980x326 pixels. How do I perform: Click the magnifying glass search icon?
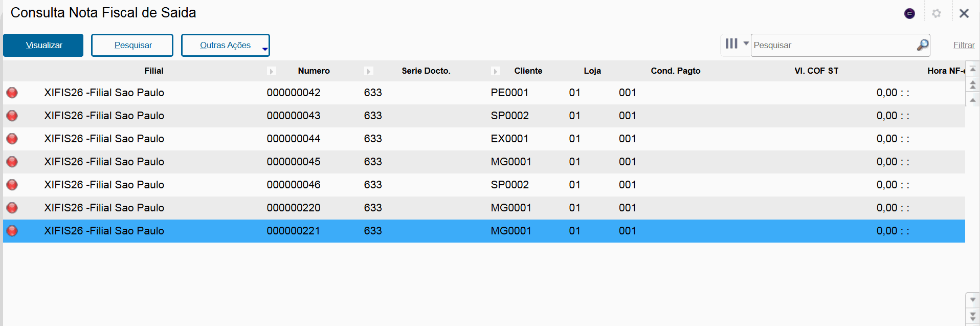click(922, 45)
